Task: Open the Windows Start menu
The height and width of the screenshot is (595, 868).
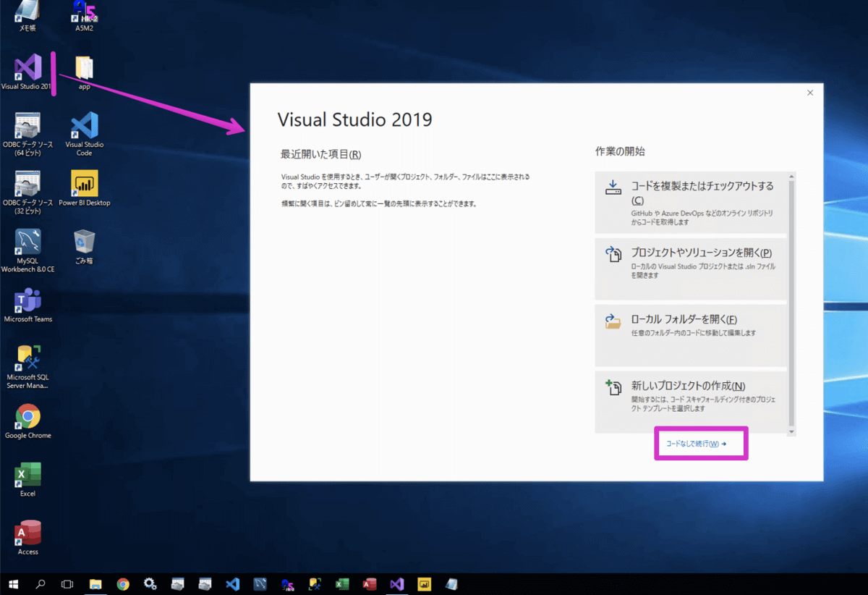Action: coord(13,584)
